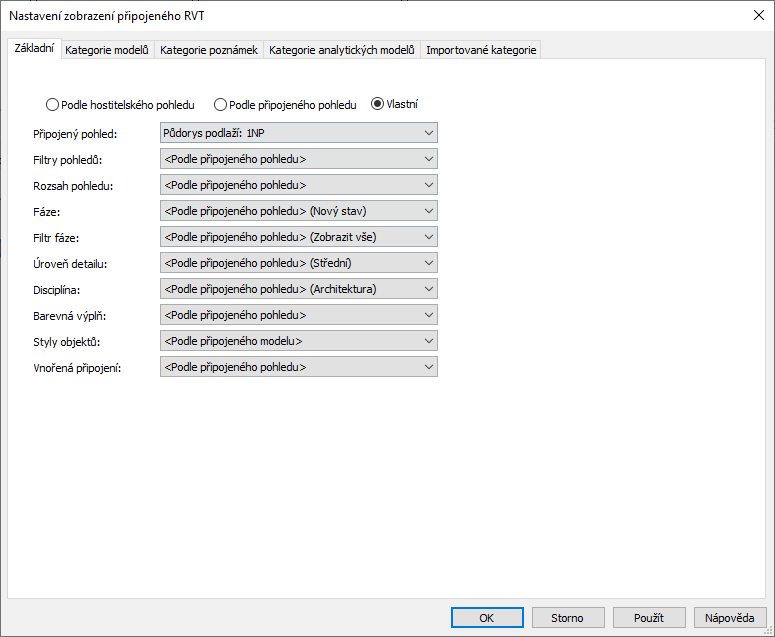Open the Rozsah pohledu combo box
The width and height of the screenshot is (775, 637).
298,185
